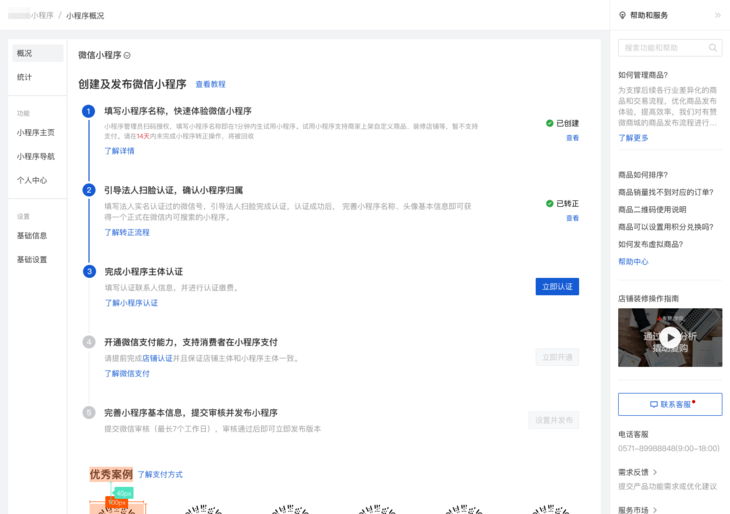Open the 了解支付方式 link
This screenshot has height=514, width=730.
tap(160, 474)
